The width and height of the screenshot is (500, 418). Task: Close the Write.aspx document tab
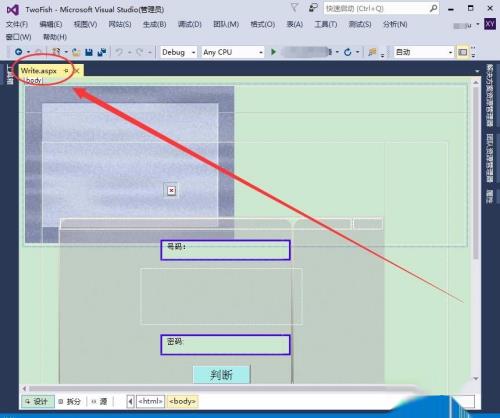[x=77, y=71]
